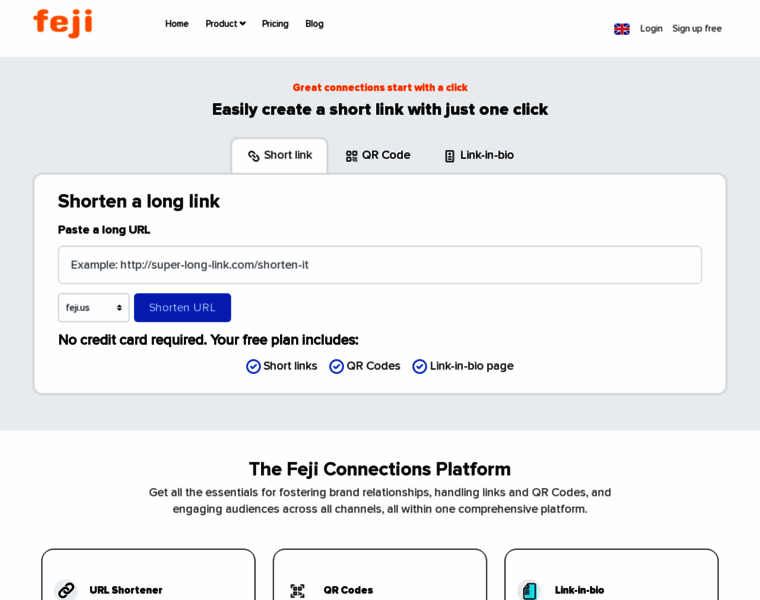
Task: Open the Sign up free link
Action: tap(697, 29)
